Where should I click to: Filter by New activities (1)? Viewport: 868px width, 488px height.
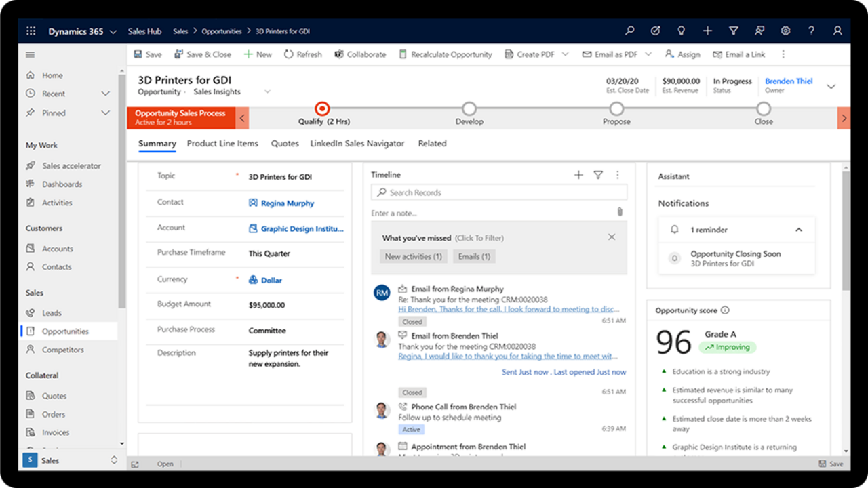coord(413,256)
